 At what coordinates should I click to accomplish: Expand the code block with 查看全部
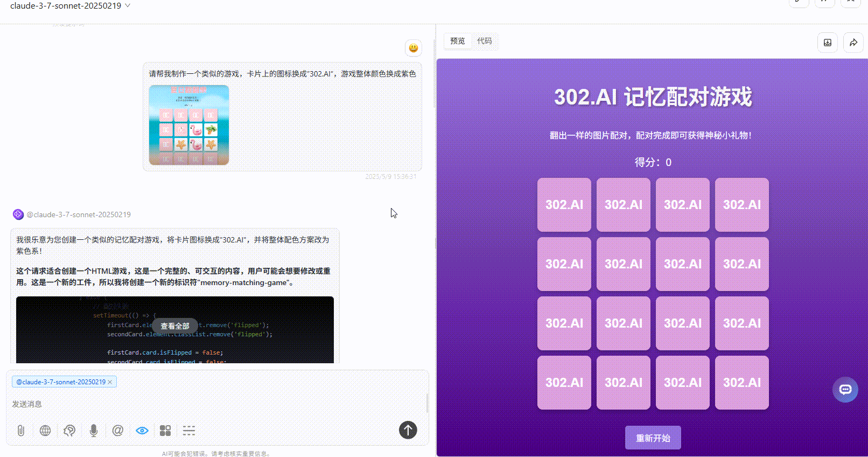click(x=175, y=326)
